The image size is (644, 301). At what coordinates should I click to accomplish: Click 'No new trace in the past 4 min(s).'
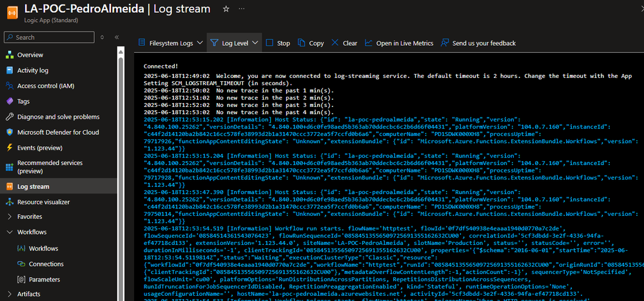[x=275, y=112]
